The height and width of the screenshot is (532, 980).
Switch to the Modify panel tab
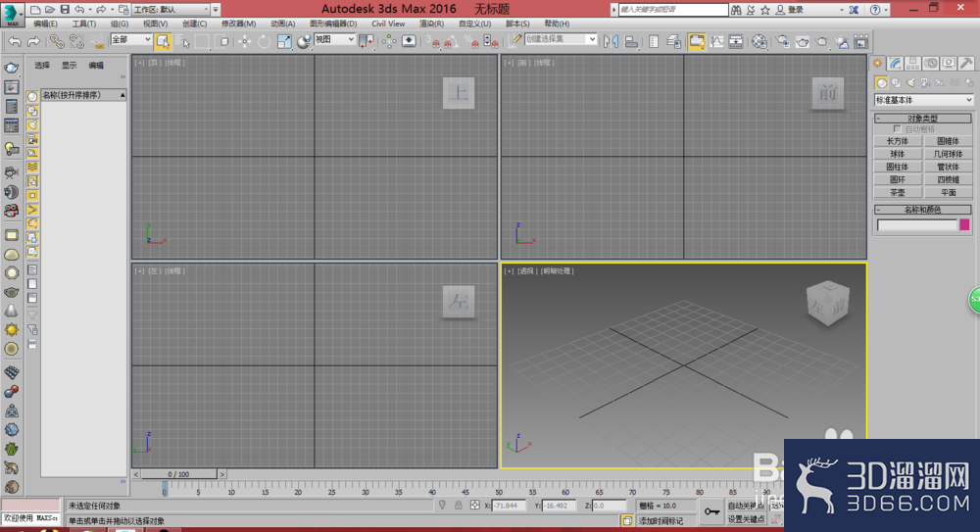point(895,64)
